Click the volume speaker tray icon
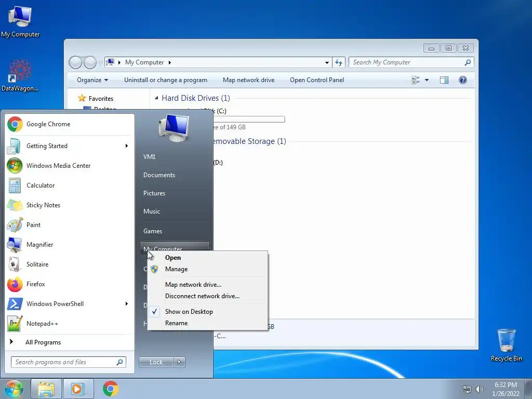 coord(480,389)
